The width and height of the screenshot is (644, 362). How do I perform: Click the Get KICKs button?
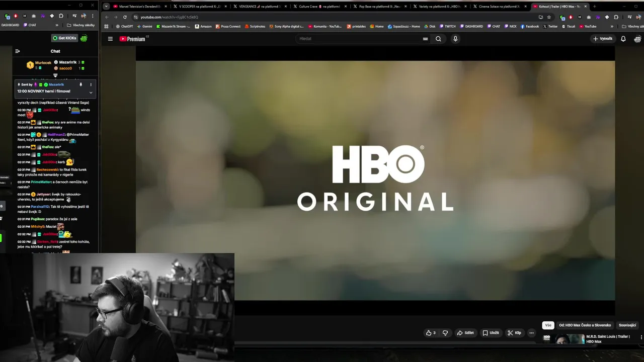pos(64,38)
